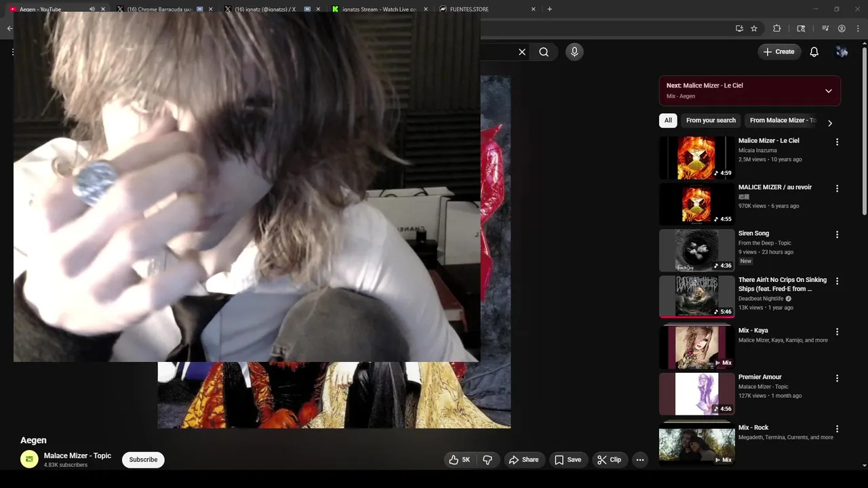
Task: Open options for Mix - Kaya
Action: tap(837, 331)
